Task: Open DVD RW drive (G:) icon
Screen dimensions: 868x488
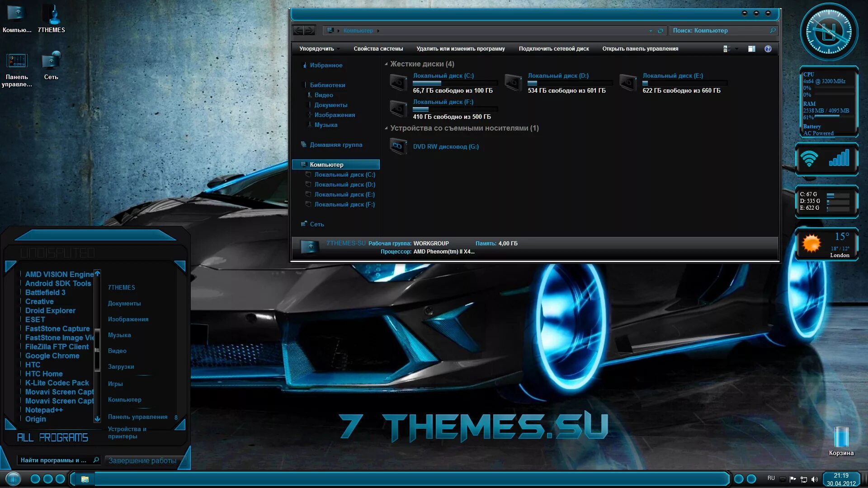Action: point(398,146)
